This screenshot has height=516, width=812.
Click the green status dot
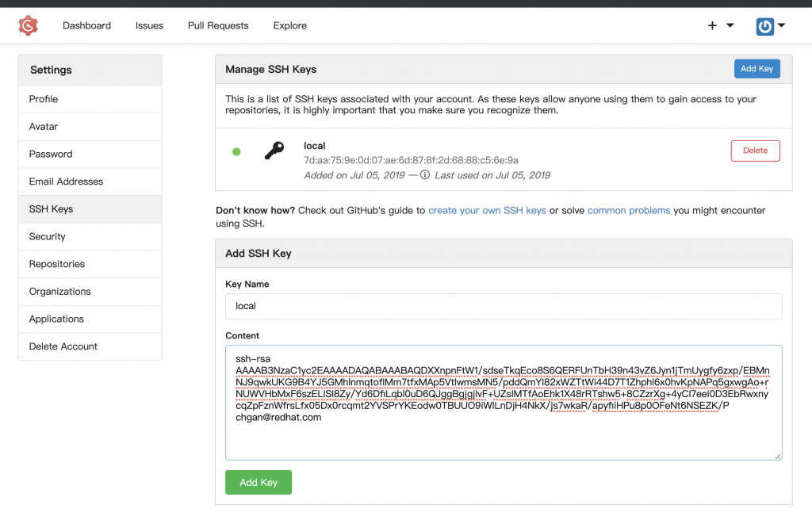(236, 151)
